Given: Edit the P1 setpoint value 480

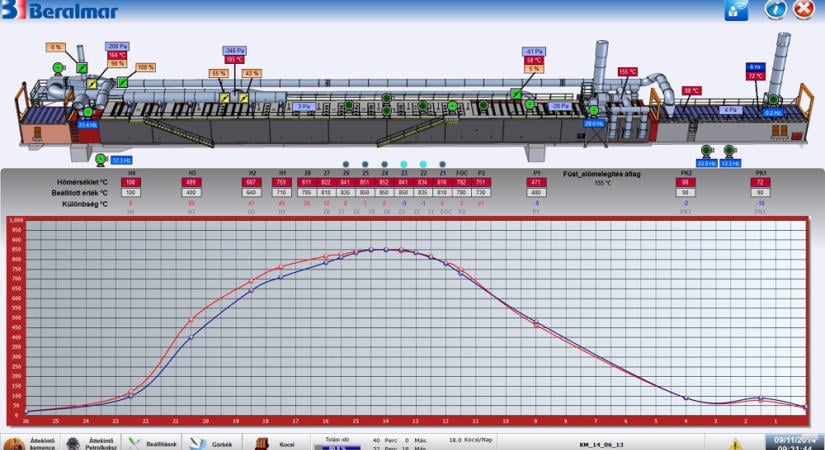Looking at the screenshot, I should click(x=536, y=193).
